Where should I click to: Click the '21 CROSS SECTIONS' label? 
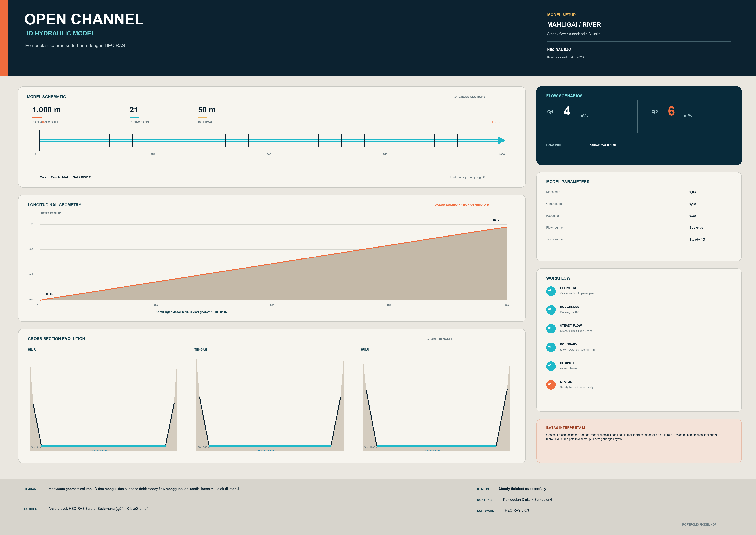pos(470,97)
